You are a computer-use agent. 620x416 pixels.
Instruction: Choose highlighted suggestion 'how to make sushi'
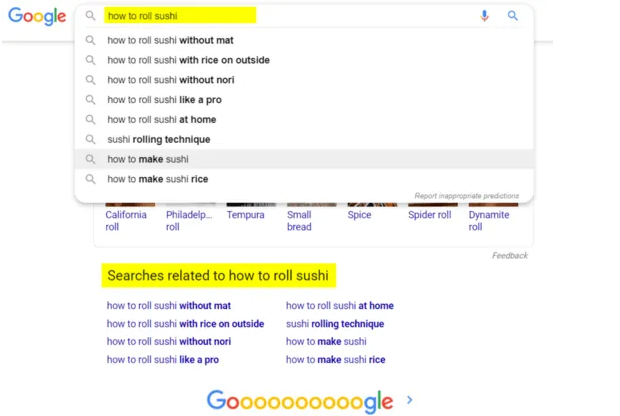click(x=304, y=159)
